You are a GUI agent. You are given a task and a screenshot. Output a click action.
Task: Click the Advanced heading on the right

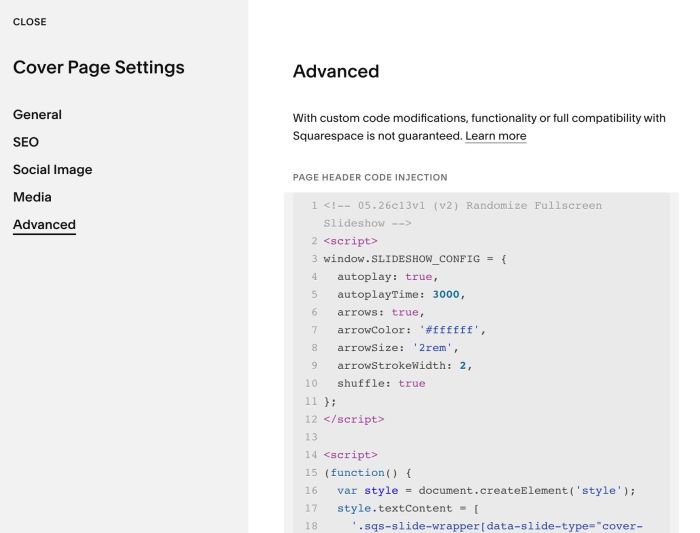(336, 71)
